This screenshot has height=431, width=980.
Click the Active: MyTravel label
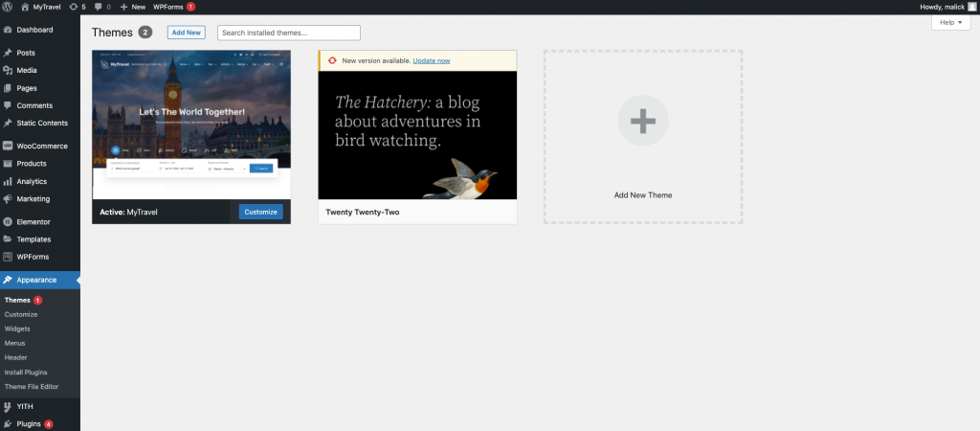tap(129, 212)
